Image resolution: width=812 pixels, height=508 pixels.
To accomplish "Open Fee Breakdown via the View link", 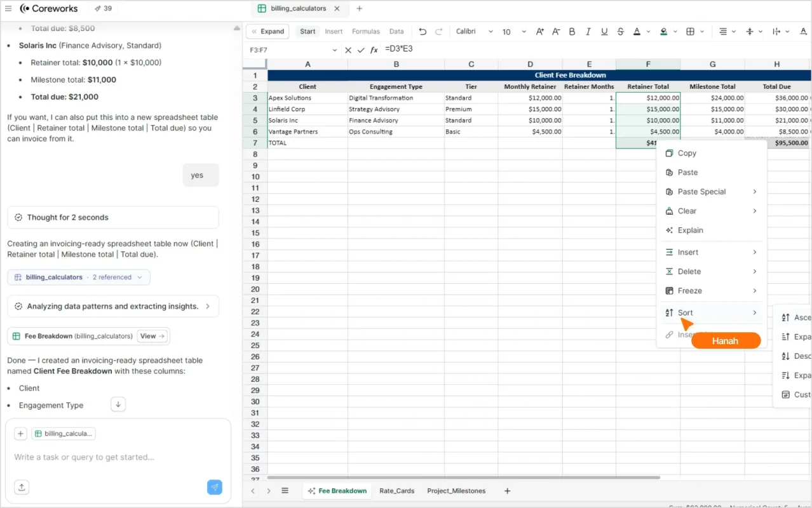I will click(x=152, y=336).
